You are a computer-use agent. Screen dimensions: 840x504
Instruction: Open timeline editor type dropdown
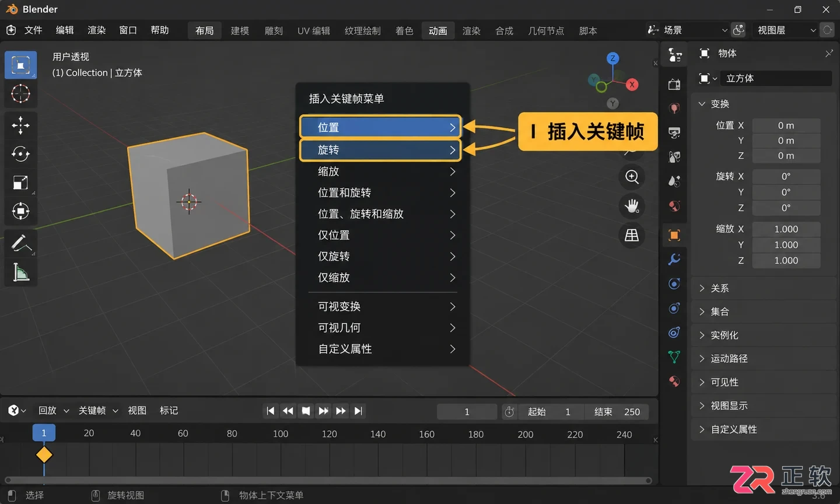pos(17,411)
